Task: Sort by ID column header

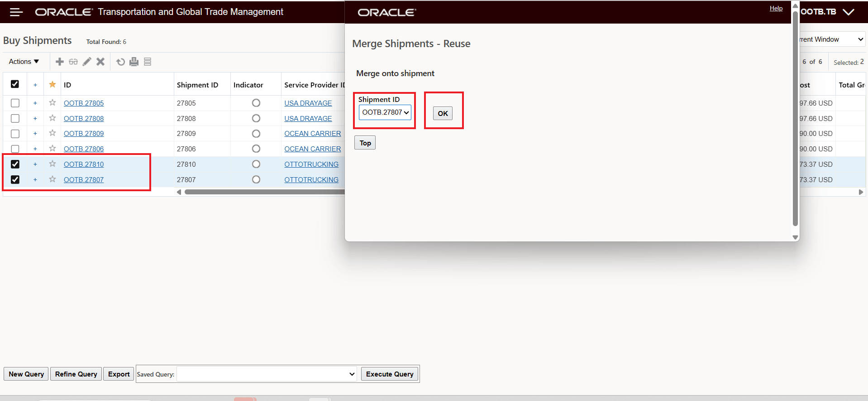Action: 67,85
